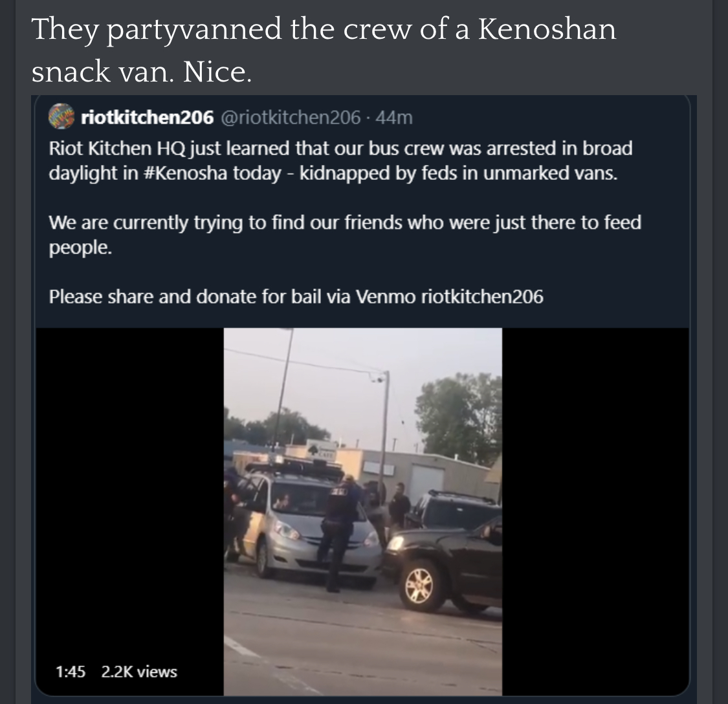This screenshot has width=728, height=704.
Task: Click the 'We are currently trying' paragraph
Action: (345, 235)
